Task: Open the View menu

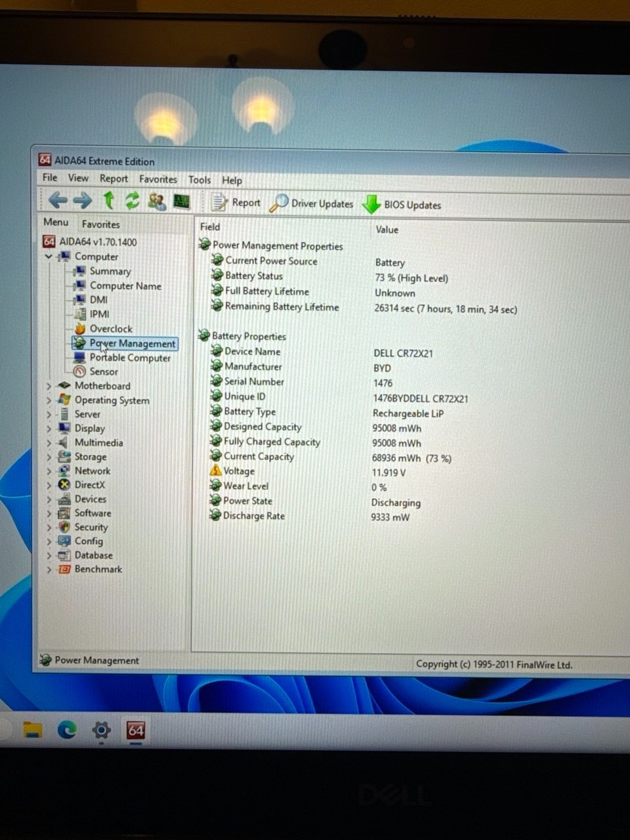Action: [x=78, y=178]
